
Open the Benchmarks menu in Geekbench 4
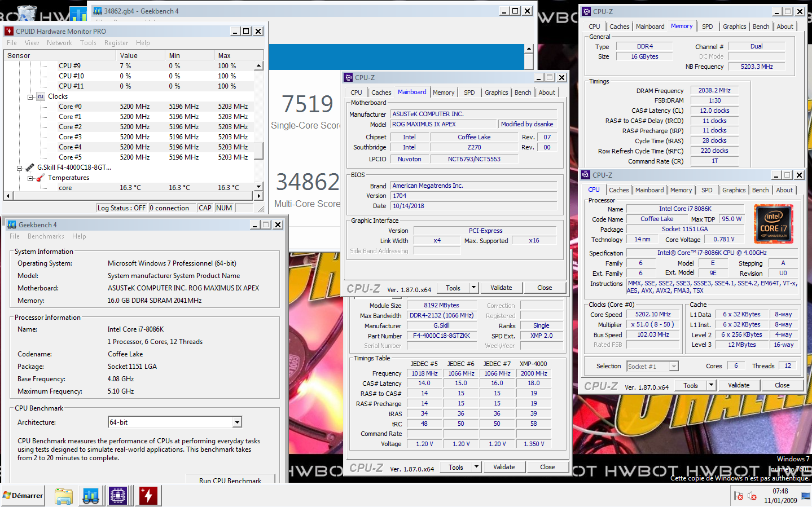coord(46,236)
